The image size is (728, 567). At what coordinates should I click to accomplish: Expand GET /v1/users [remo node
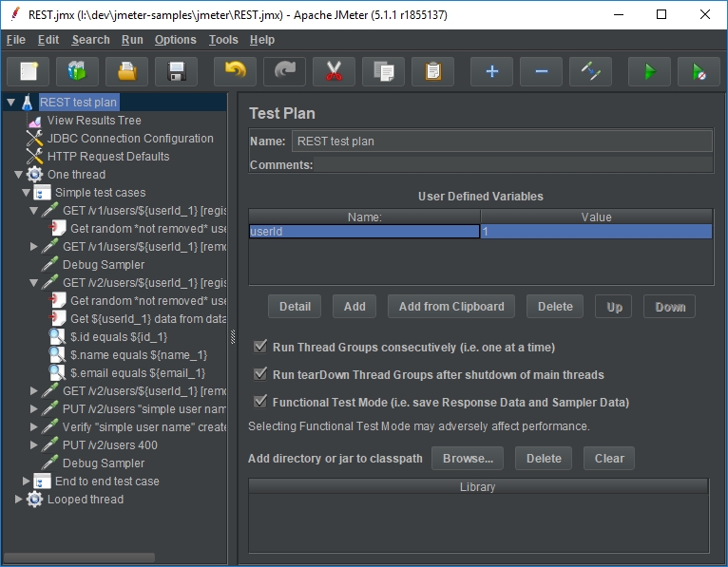click(34, 246)
